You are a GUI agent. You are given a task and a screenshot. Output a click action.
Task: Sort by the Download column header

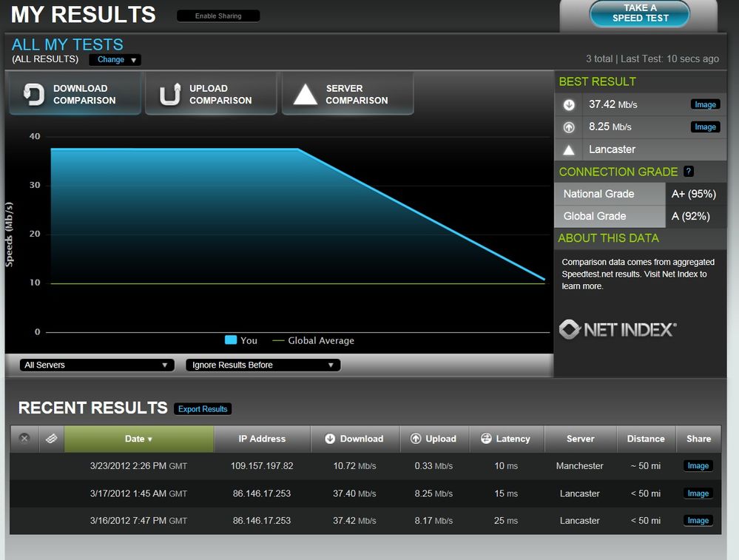click(x=355, y=439)
